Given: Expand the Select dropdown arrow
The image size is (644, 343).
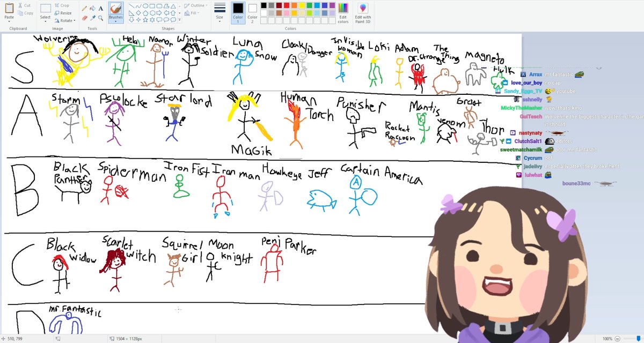Looking at the screenshot, I should tap(46, 21).
